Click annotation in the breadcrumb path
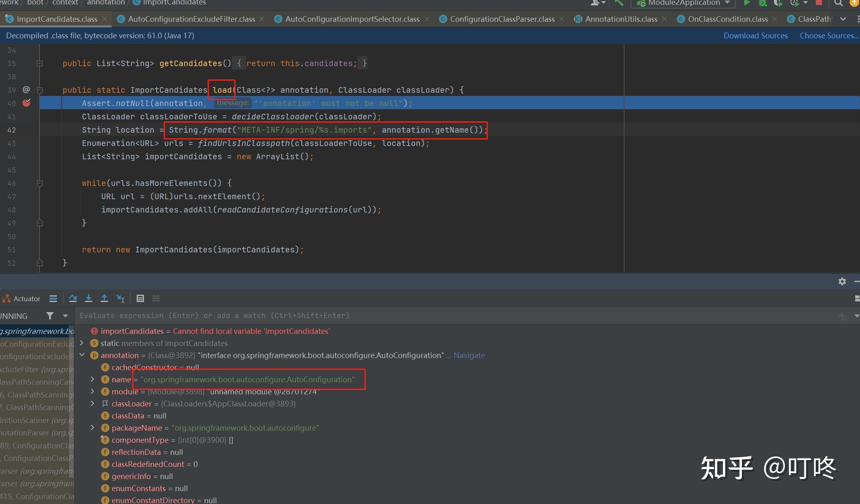Viewport: 860px width, 504px height. point(106,3)
